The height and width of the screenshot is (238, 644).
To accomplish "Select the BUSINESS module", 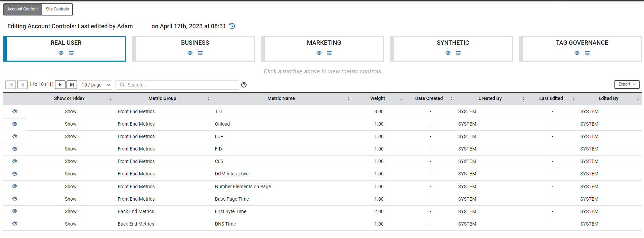I will click(194, 49).
